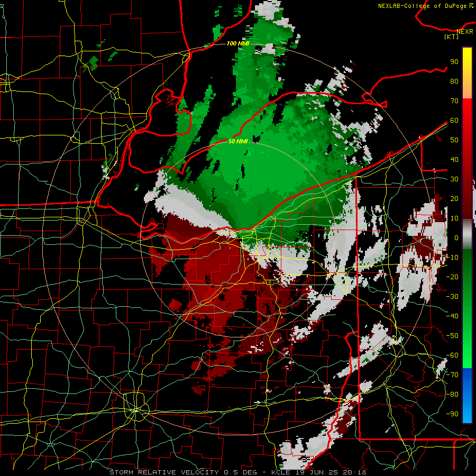Click the positive 60 scale value
476x476 pixels.
click(x=454, y=120)
